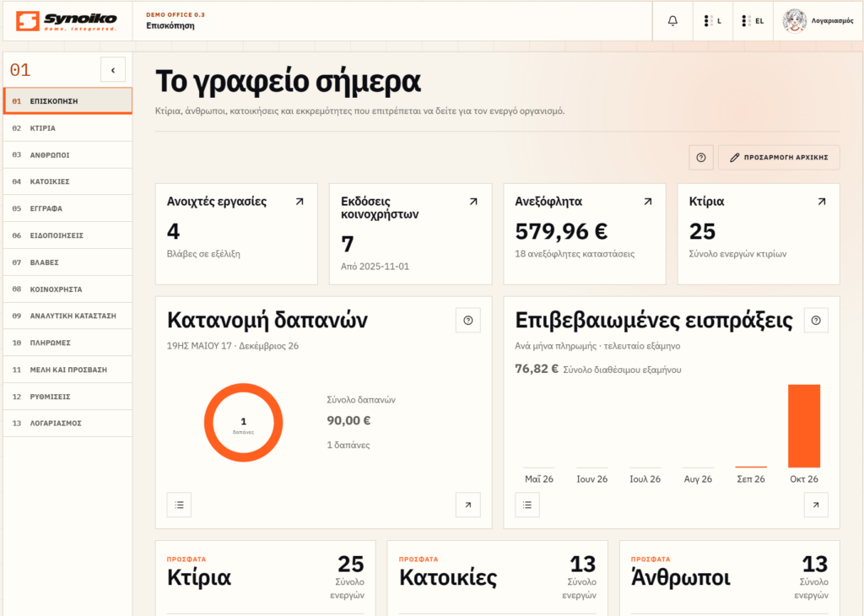Screen dimensions: 864x616
Task: Open the Κατανομή δαπανών details arrow
Action: [467, 505]
